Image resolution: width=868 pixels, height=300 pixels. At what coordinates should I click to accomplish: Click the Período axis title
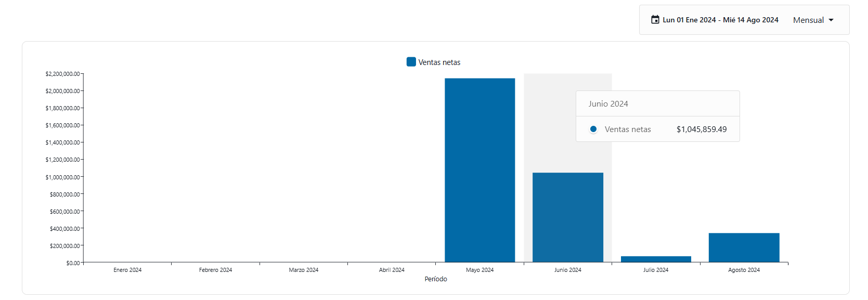[x=436, y=279]
